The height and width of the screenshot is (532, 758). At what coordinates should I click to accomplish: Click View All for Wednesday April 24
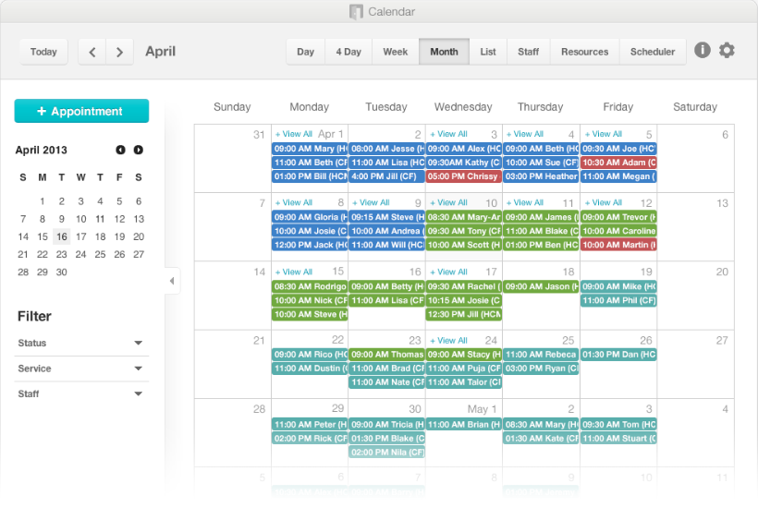448,341
